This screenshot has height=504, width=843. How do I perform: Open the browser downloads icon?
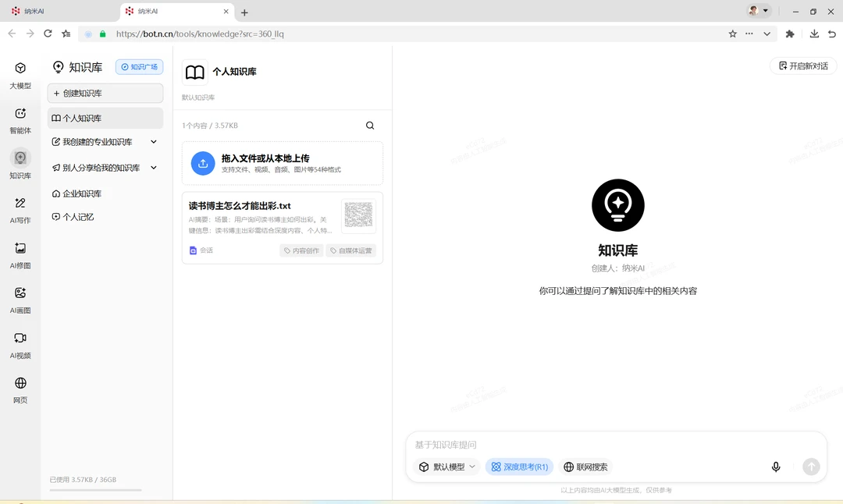(814, 34)
